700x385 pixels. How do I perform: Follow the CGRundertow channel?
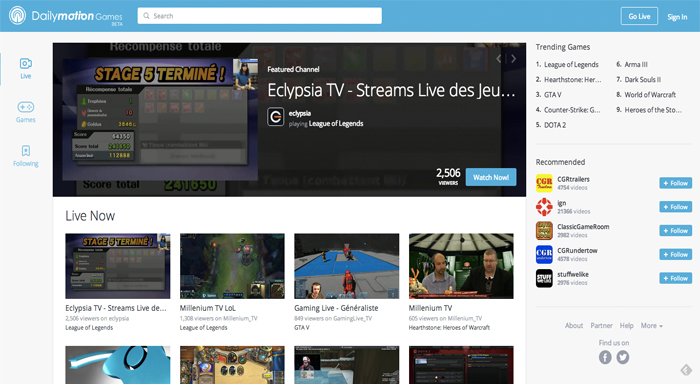pos(675,255)
